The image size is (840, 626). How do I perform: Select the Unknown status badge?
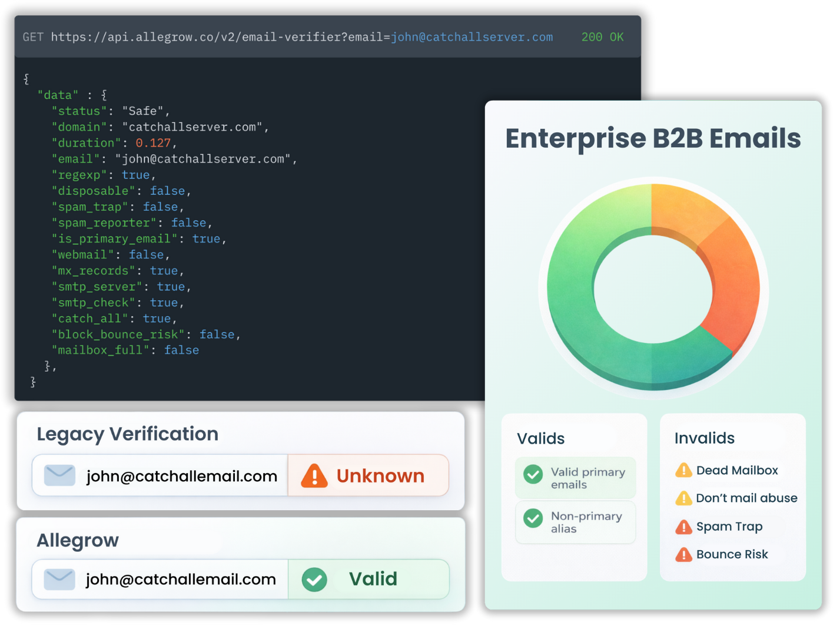(x=368, y=475)
